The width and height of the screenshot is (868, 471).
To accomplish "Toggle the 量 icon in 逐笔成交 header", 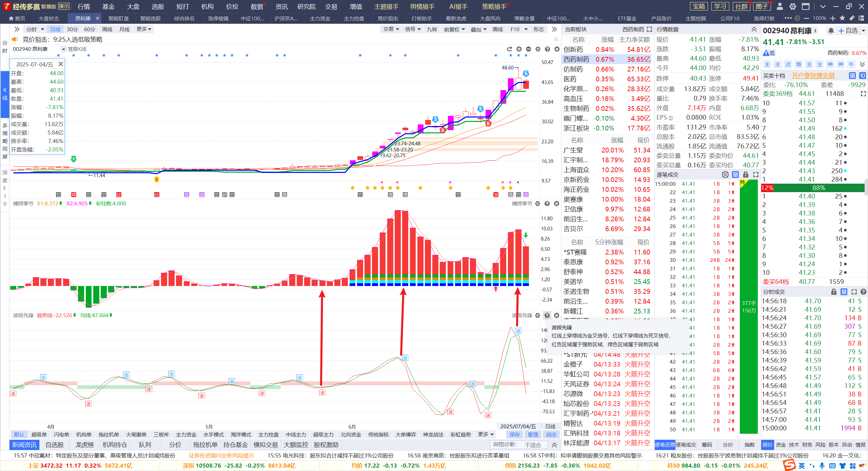I will [x=735, y=175].
